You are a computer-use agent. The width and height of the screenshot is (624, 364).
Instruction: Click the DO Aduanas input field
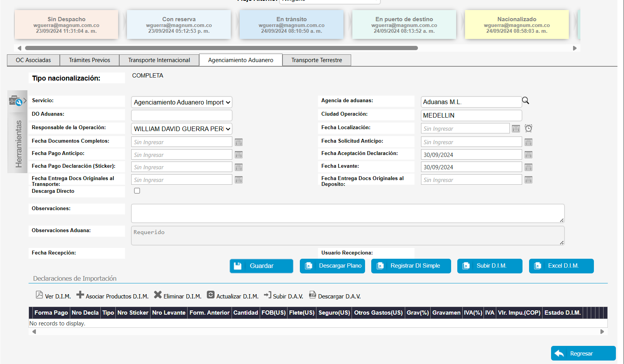click(x=181, y=115)
